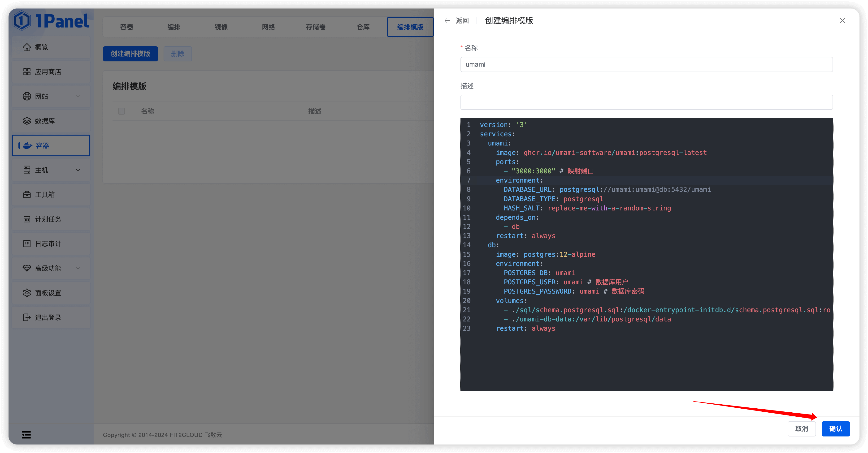Open 计划任务 in the sidebar

(x=51, y=219)
